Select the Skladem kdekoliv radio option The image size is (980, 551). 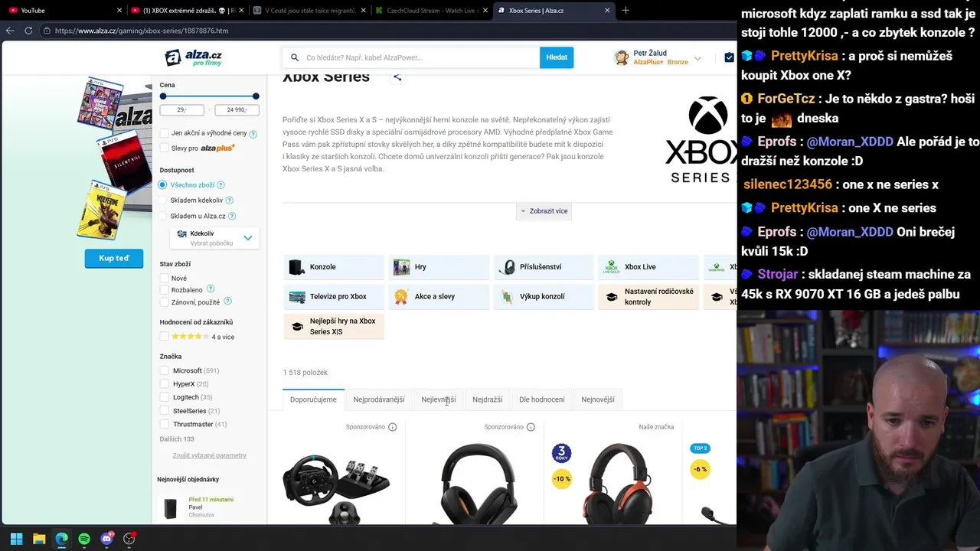162,201
